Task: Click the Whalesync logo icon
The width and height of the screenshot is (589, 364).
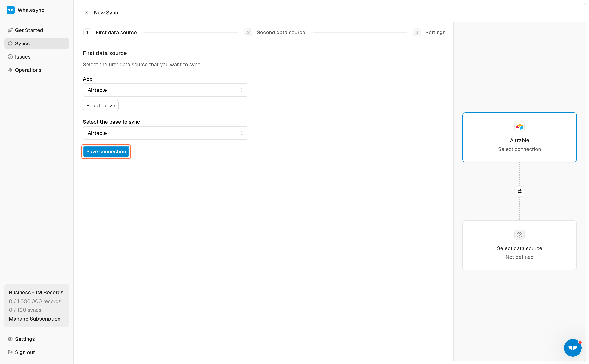Action: [x=11, y=10]
